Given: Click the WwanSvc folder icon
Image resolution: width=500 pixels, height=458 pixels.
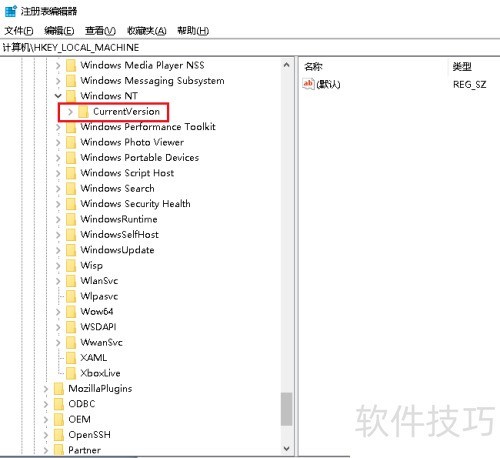Looking at the screenshot, I should [x=71, y=343].
